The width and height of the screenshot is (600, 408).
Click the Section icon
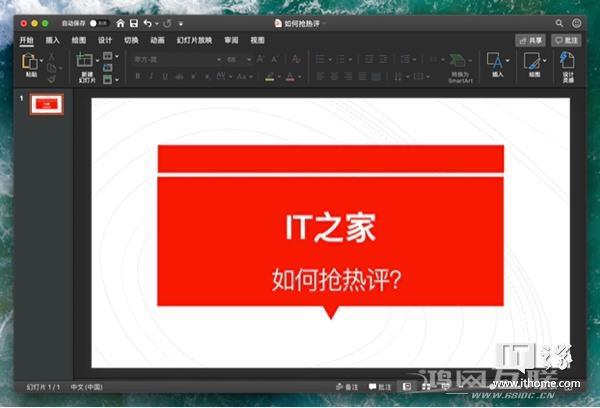[x=108, y=79]
